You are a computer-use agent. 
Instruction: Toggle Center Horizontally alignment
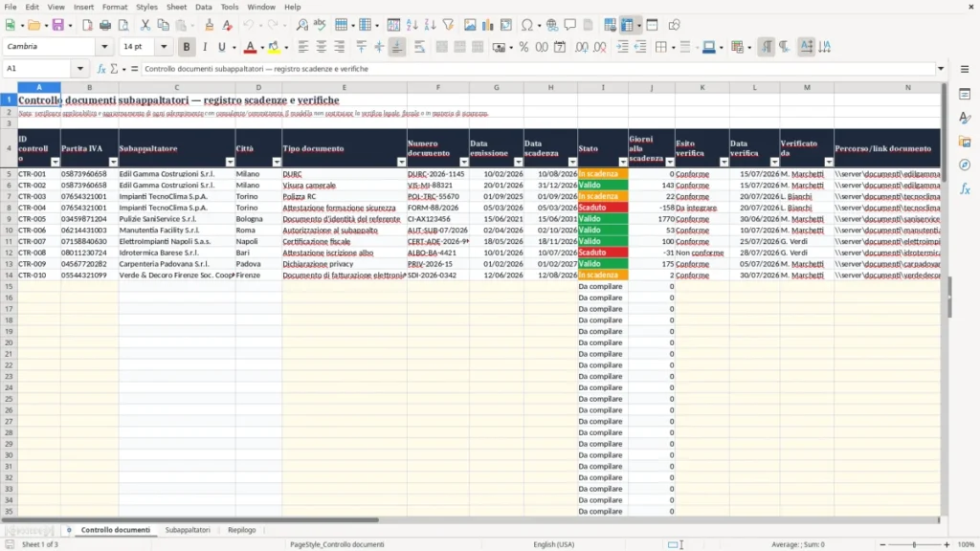tap(322, 47)
